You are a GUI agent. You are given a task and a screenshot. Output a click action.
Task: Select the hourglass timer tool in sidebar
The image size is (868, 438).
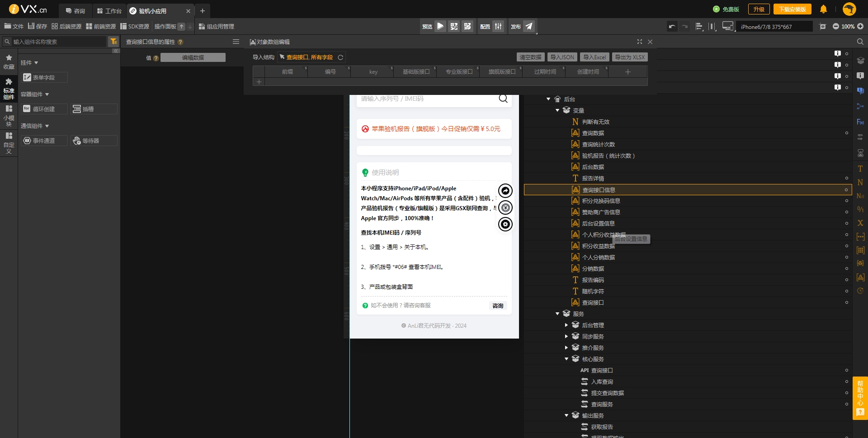[860, 153]
